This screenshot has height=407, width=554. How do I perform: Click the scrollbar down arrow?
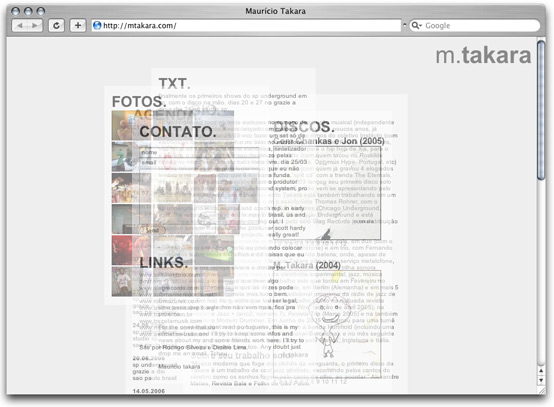[x=541, y=380]
